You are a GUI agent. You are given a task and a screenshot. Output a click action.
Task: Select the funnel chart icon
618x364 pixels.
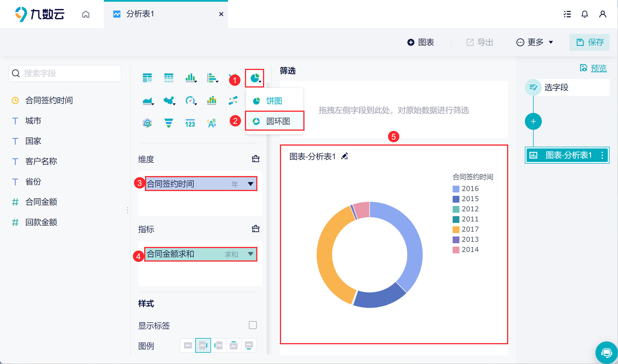[169, 123]
